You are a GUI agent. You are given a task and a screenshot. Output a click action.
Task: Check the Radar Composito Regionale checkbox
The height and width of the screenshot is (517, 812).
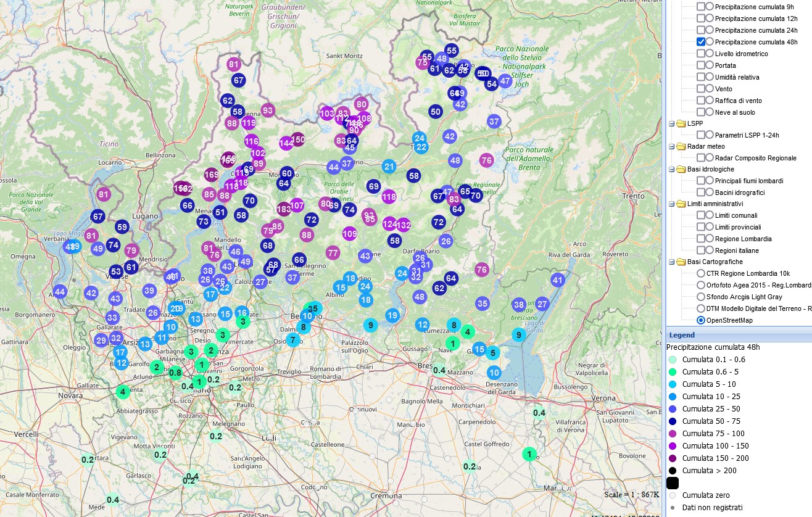click(x=701, y=157)
